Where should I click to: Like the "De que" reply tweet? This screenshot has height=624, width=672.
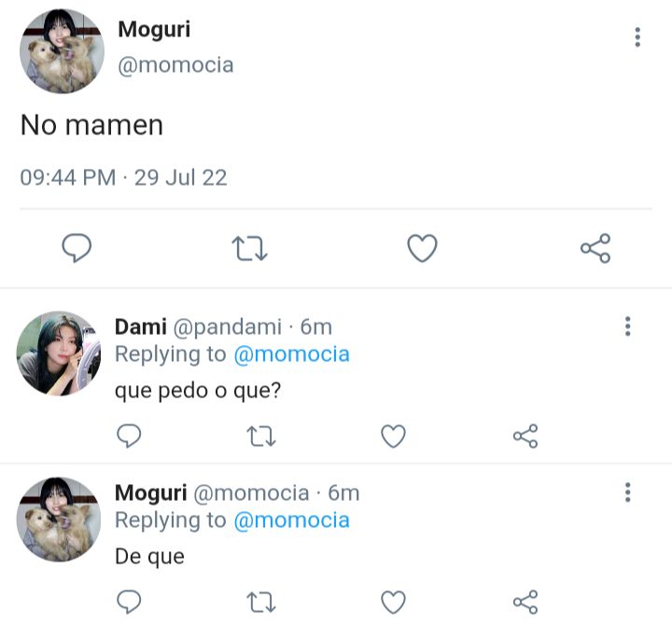coord(394,603)
